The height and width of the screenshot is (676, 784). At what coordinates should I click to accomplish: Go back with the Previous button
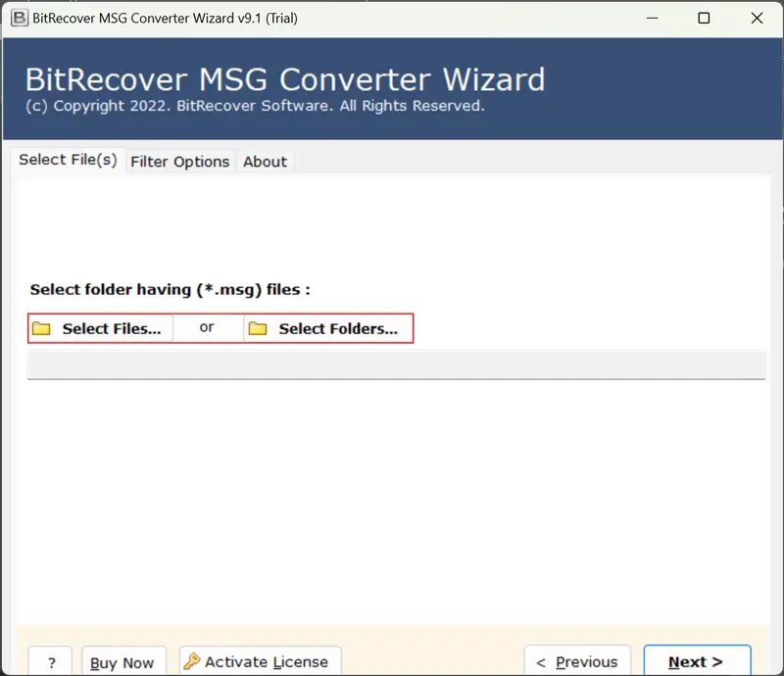pyautogui.click(x=577, y=661)
